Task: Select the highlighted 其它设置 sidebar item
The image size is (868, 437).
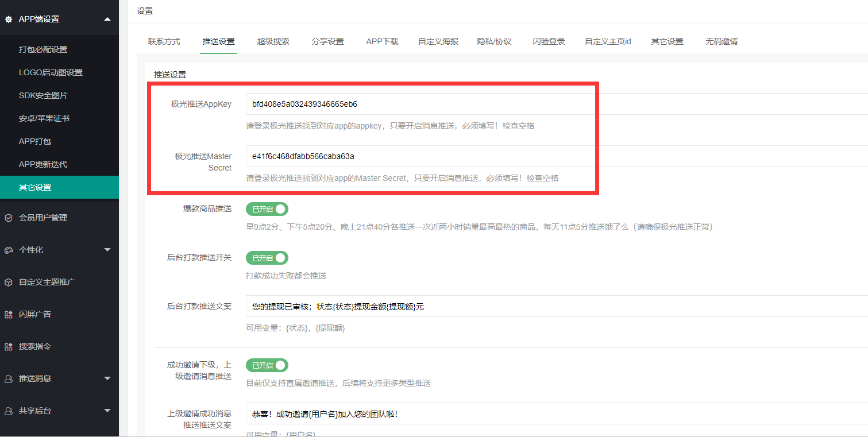Action: coord(59,187)
